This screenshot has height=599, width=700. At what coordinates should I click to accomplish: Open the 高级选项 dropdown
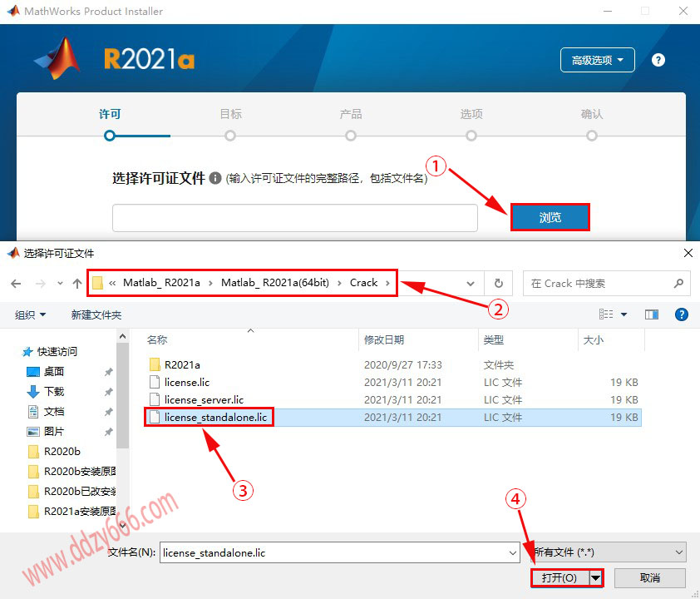click(x=597, y=60)
